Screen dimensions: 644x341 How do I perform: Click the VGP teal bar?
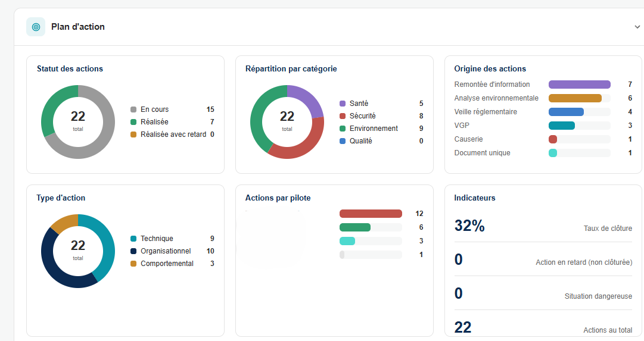click(x=562, y=126)
